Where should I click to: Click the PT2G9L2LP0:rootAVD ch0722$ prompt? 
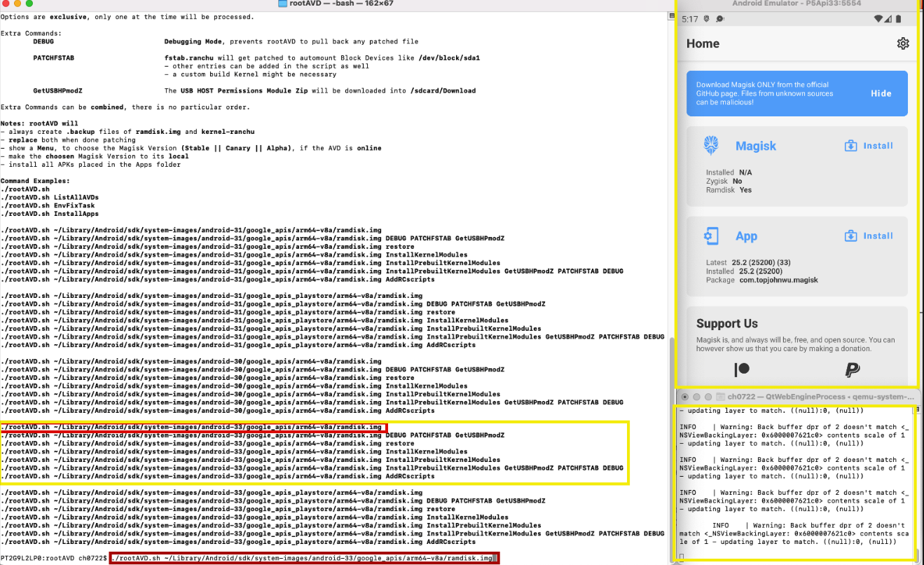(x=54, y=558)
